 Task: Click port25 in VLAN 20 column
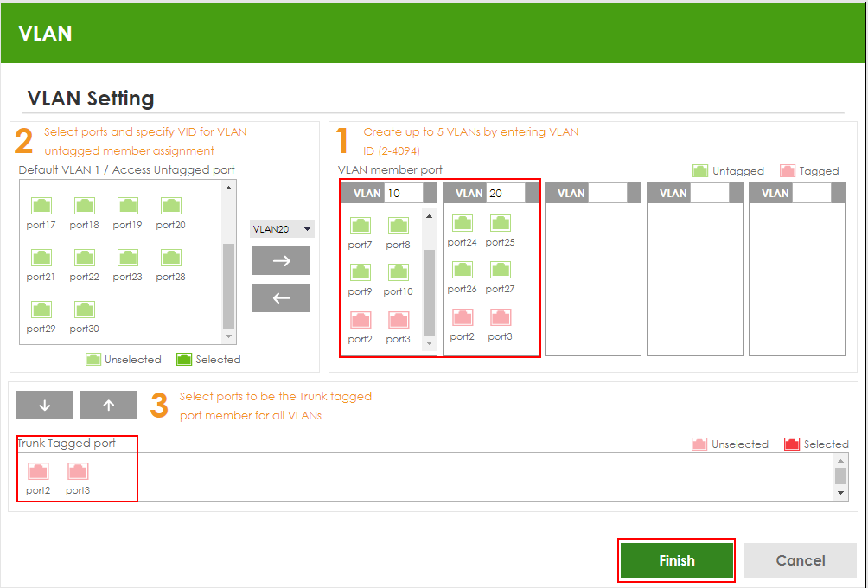click(x=501, y=224)
